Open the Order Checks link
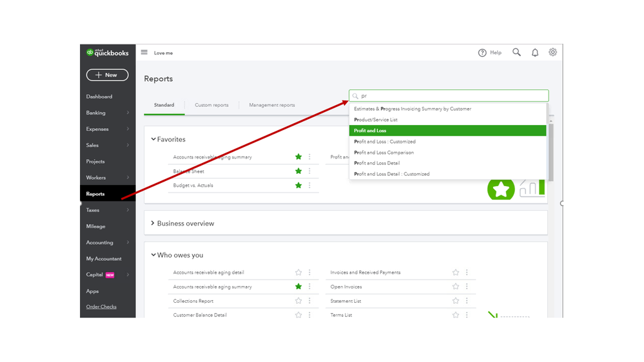 click(x=101, y=307)
